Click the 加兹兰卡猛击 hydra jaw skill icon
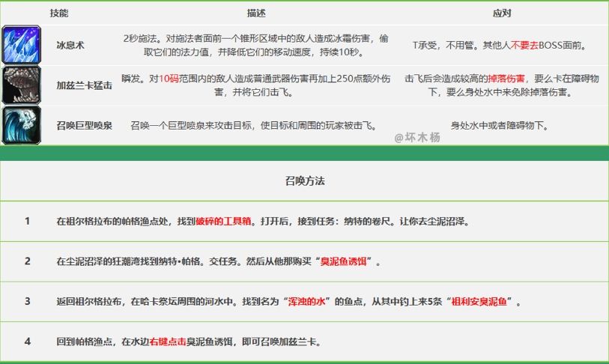The image size is (609, 364). [22, 85]
